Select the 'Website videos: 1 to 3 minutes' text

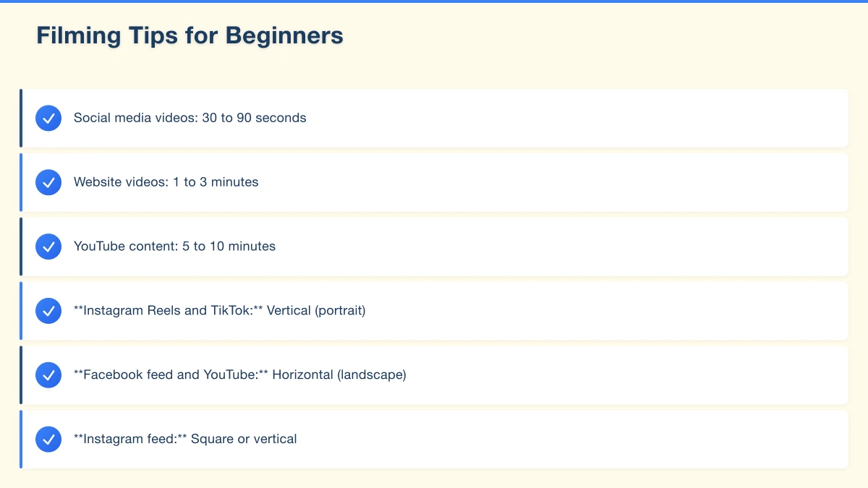[x=166, y=182]
